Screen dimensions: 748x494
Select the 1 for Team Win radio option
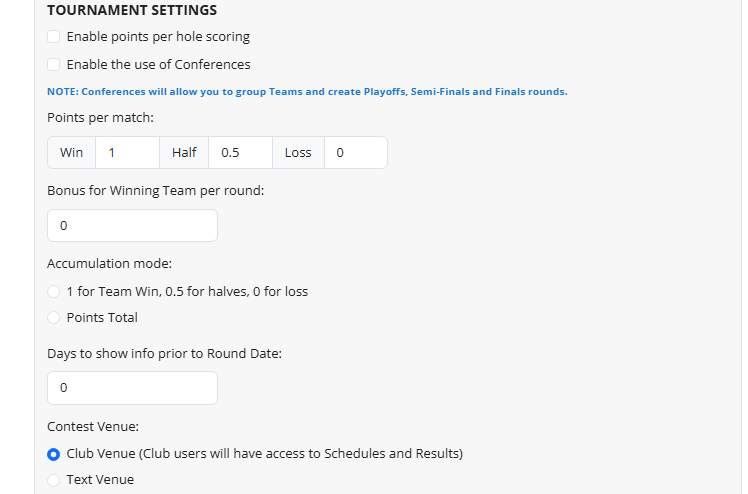(54, 292)
